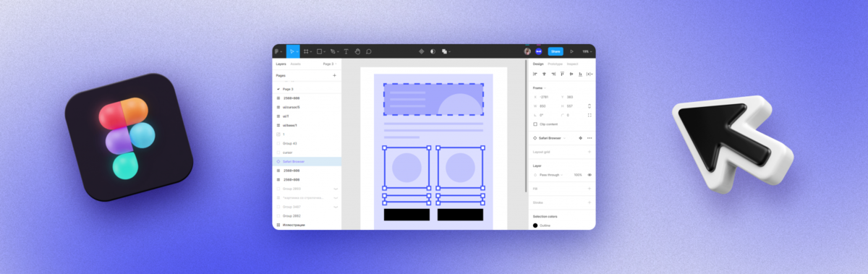Select the Text tool
868x274 pixels.
(x=346, y=51)
